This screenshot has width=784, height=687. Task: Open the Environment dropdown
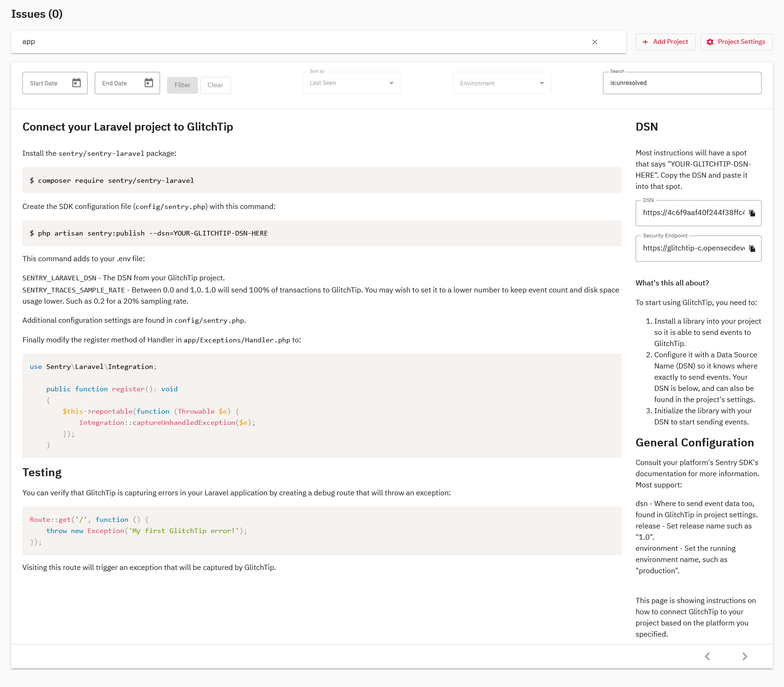502,83
